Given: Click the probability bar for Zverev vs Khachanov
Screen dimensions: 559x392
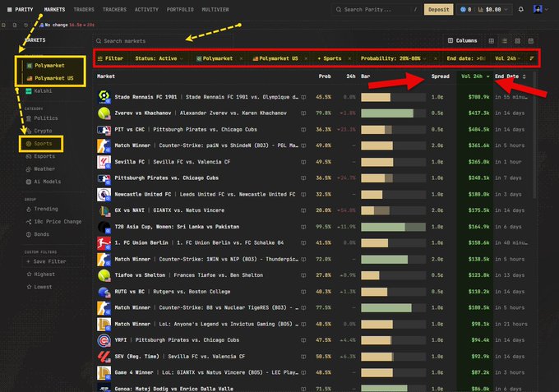Looking at the screenshot, I should pos(393,113).
